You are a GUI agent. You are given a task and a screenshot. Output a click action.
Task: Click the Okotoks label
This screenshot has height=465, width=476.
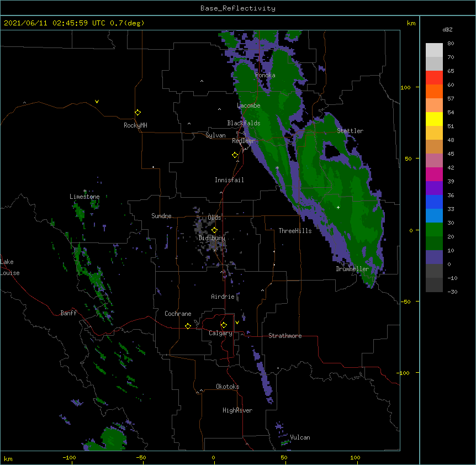(228, 387)
